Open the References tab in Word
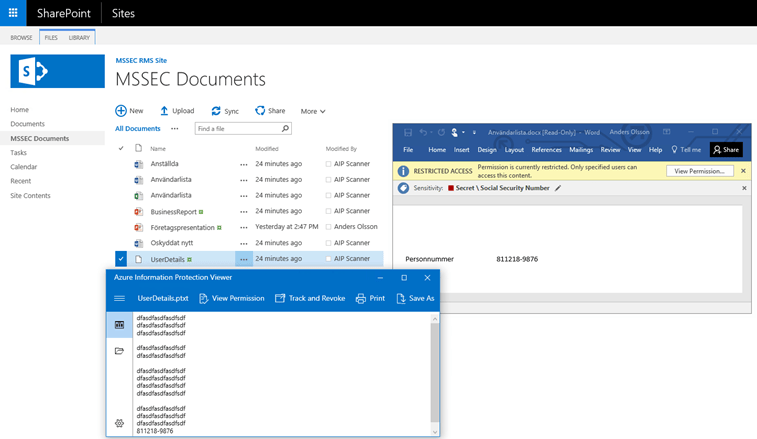The height and width of the screenshot is (439, 757). pos(546,150)
